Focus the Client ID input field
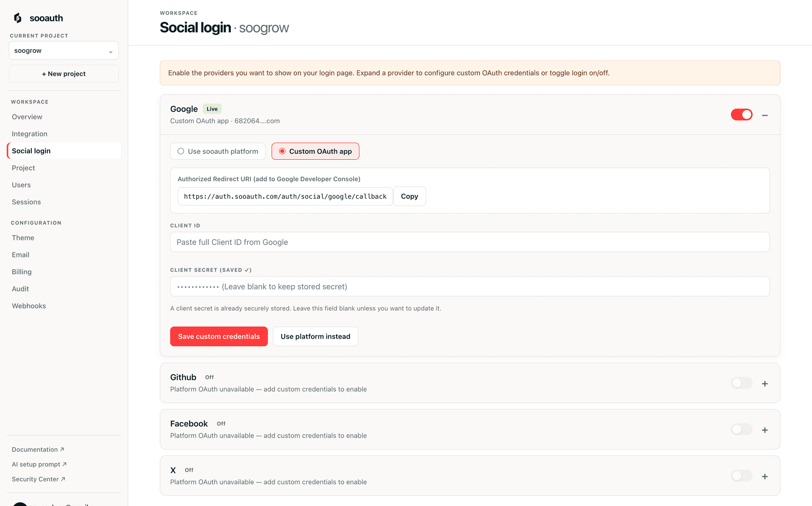Screen dimensions: 812x506 470,242
